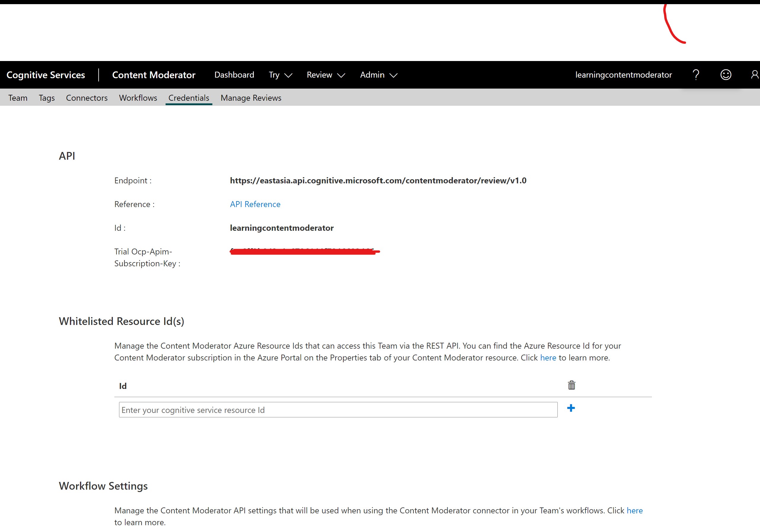Click 'here' link in Workflow Settings description

(x=634, y=510)
